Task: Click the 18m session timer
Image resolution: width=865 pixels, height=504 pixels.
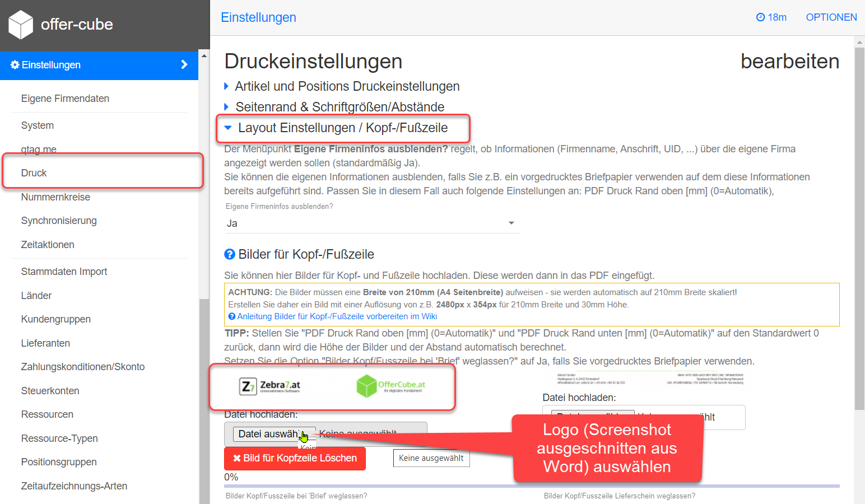Action: 771,17
